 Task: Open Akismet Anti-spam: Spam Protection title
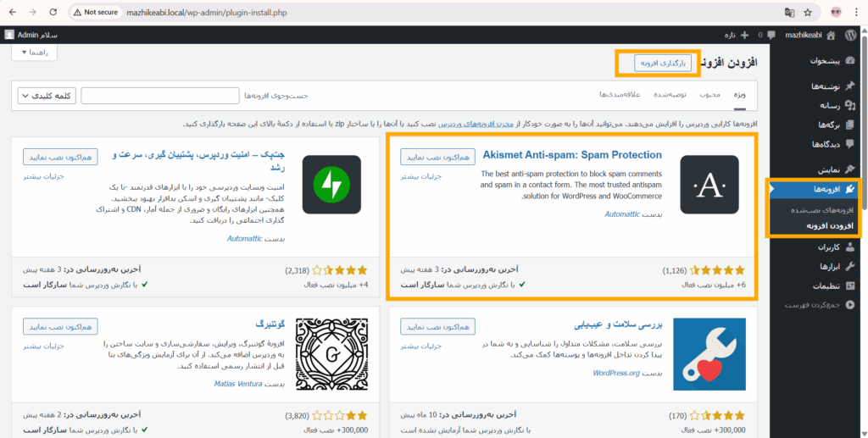572,155
